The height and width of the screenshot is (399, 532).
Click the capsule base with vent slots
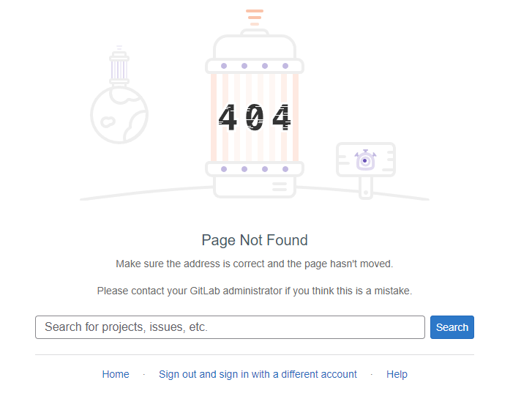[x=255, y=187]
